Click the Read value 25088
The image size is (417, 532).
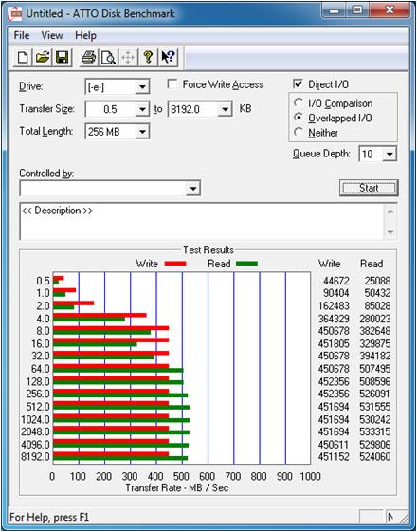378,281
